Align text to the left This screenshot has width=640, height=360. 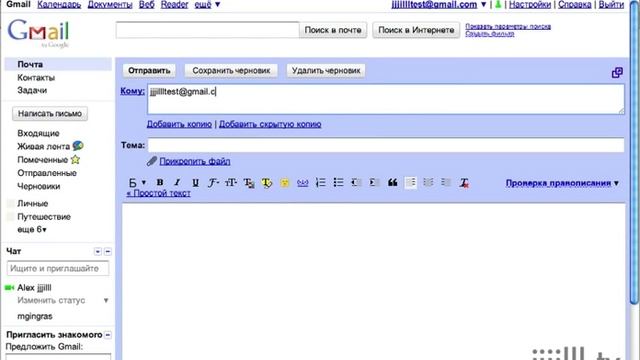tap(411, 182)
